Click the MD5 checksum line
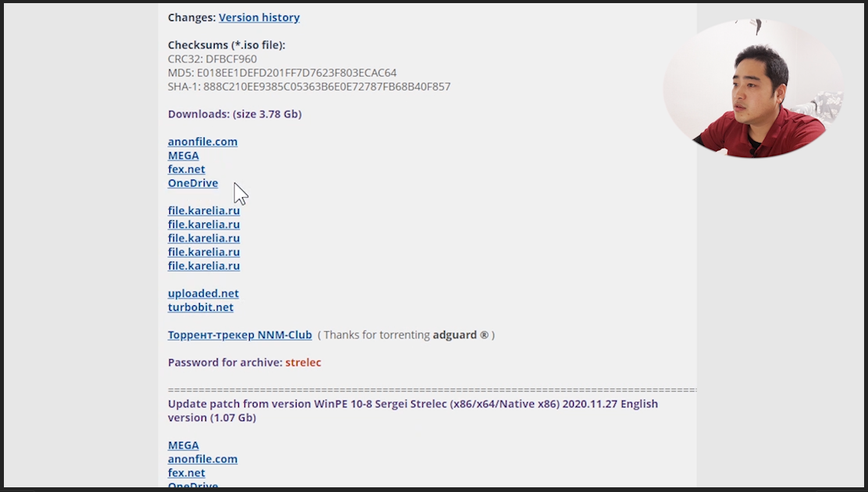868x492 pixels. pyautogui.click(x=283, y=73)
